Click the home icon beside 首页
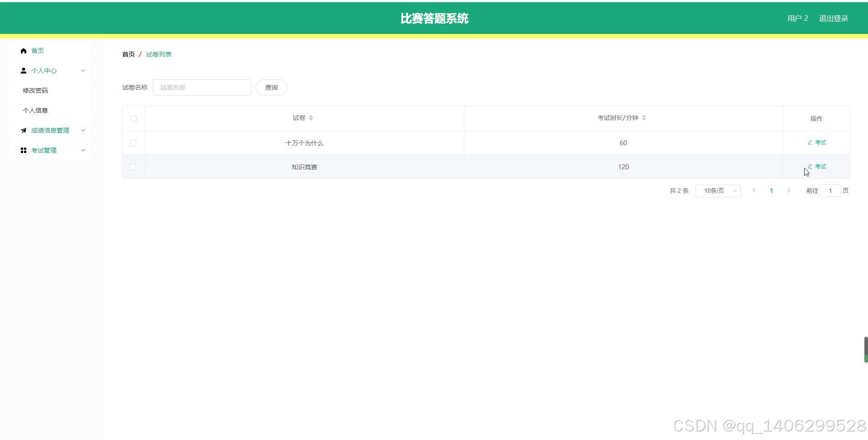868x440 pixels. point(24,50)
